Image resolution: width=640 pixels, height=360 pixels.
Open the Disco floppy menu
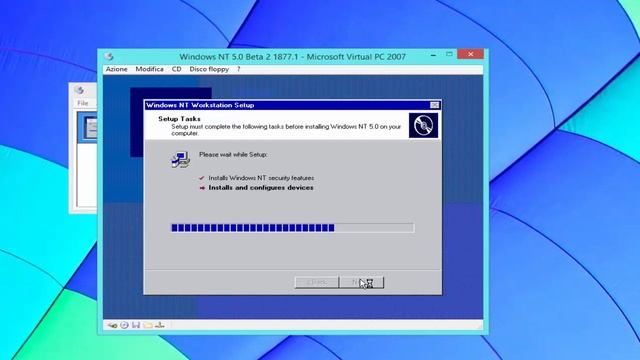coord(209,69)
